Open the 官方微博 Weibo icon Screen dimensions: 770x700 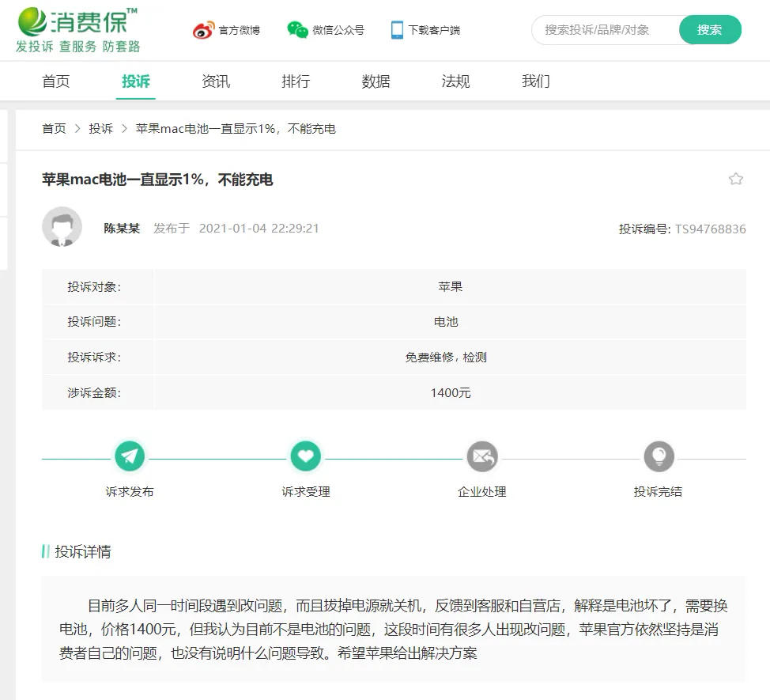pos(203,29)
